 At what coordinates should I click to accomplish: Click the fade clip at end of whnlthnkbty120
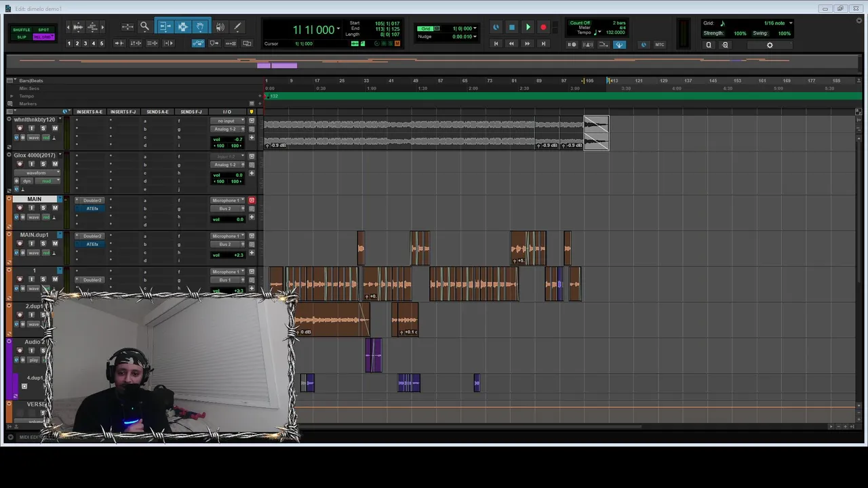(596, 133)
